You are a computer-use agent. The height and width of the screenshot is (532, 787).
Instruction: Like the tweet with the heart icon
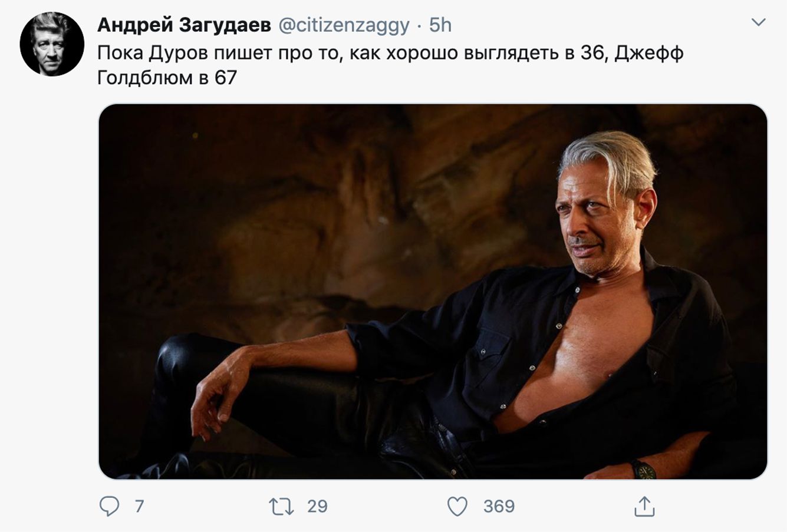point(457,507)
